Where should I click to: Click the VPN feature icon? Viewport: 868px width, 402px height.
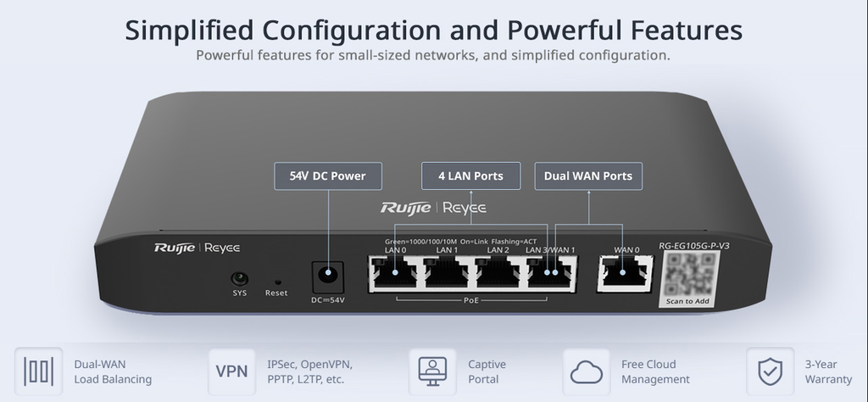(x=231, y=371)
